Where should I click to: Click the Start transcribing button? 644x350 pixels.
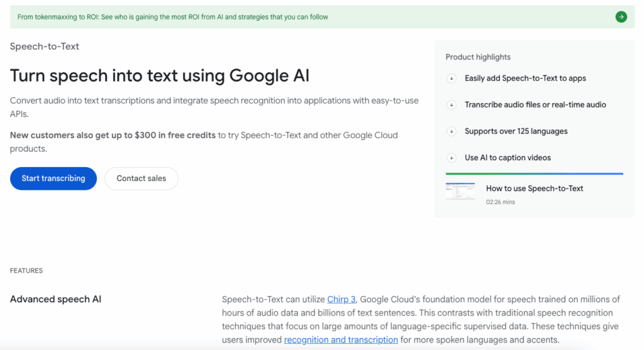[x=53, y=178]
